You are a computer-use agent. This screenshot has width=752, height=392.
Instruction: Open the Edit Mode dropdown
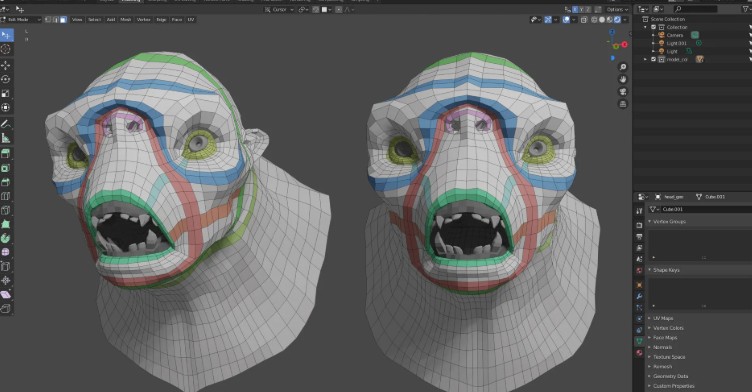click(21, 20)
